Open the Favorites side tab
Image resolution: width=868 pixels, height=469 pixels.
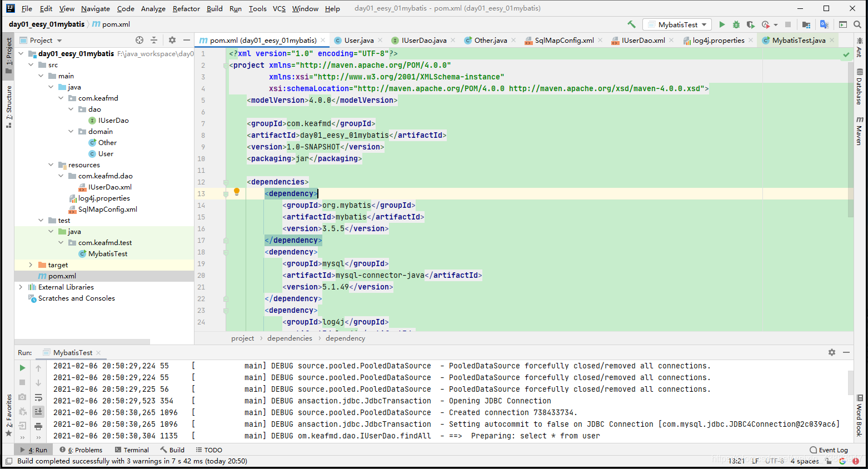coord(8,415)
